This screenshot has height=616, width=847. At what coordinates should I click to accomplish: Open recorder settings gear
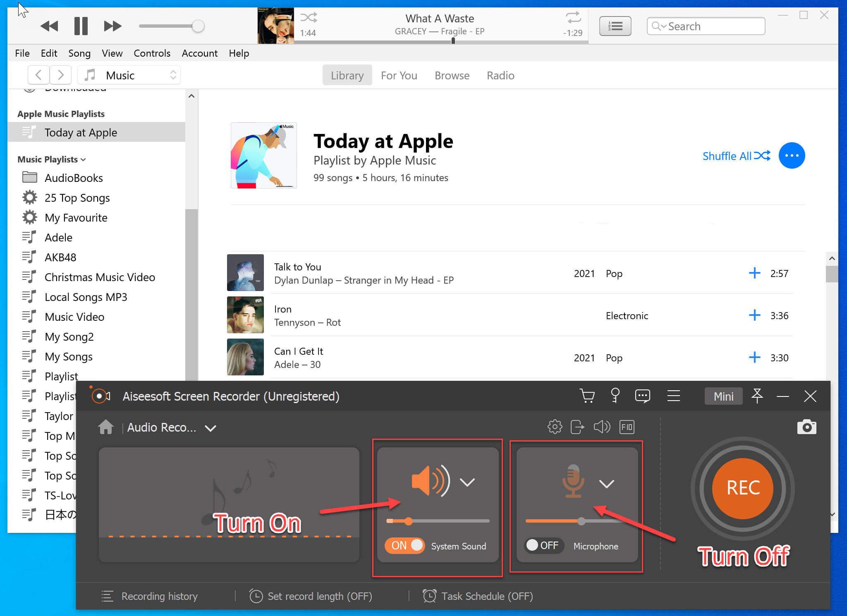[x=555, y=427]
